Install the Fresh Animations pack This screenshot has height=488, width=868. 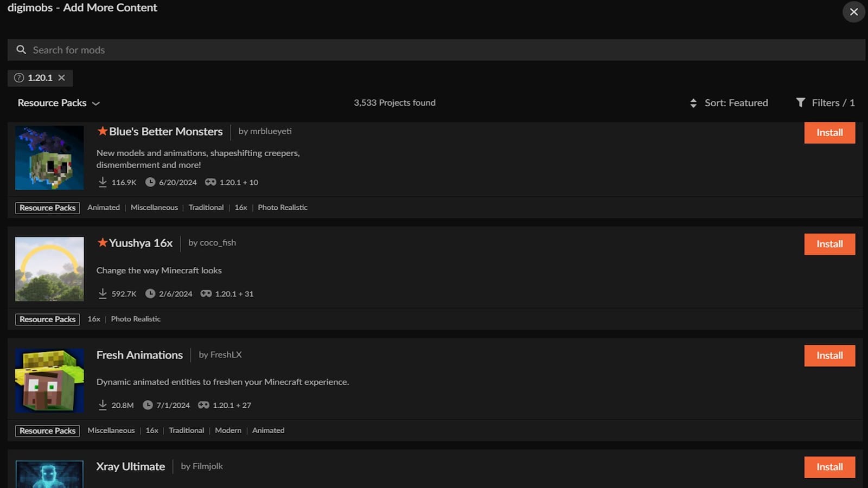[829, 356]
